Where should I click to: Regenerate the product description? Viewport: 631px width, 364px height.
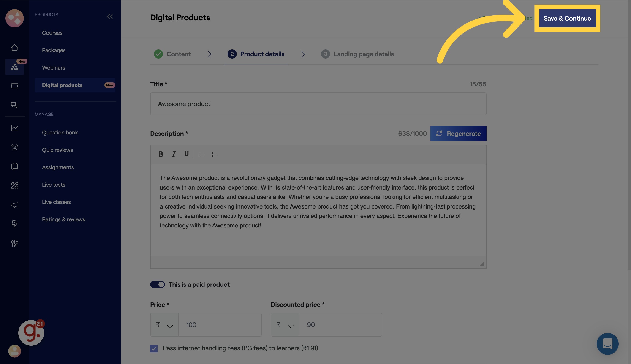(458, 134)
